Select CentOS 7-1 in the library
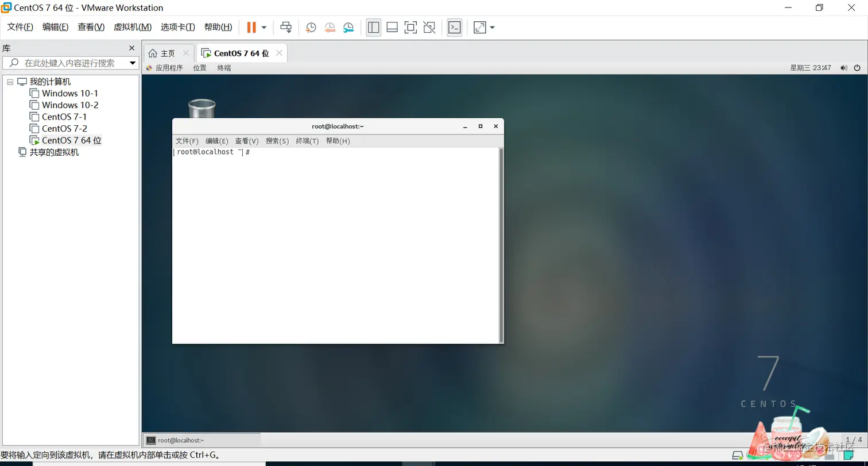868x466 pixels. click(x=64, y=117)
